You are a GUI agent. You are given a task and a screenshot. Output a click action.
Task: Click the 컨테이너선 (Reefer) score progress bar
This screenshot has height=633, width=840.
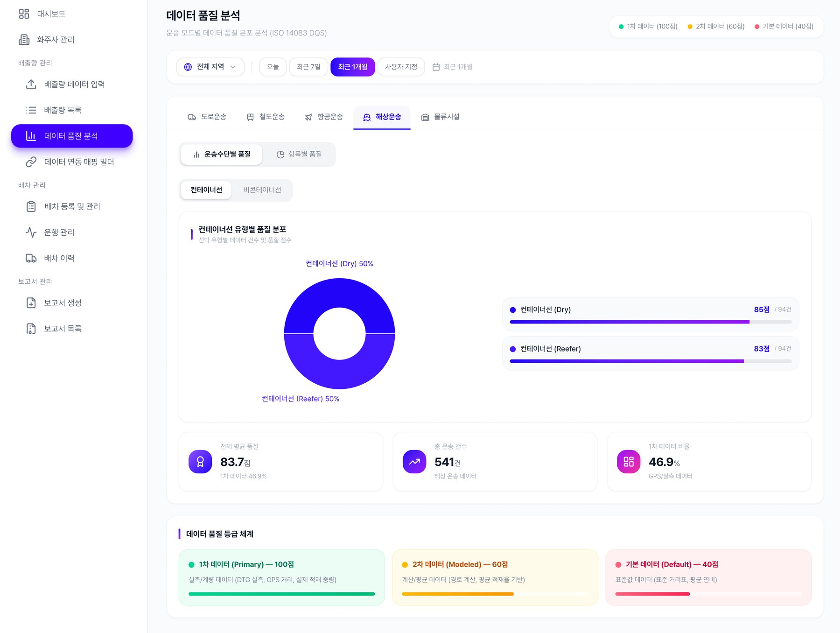[651, 361]
